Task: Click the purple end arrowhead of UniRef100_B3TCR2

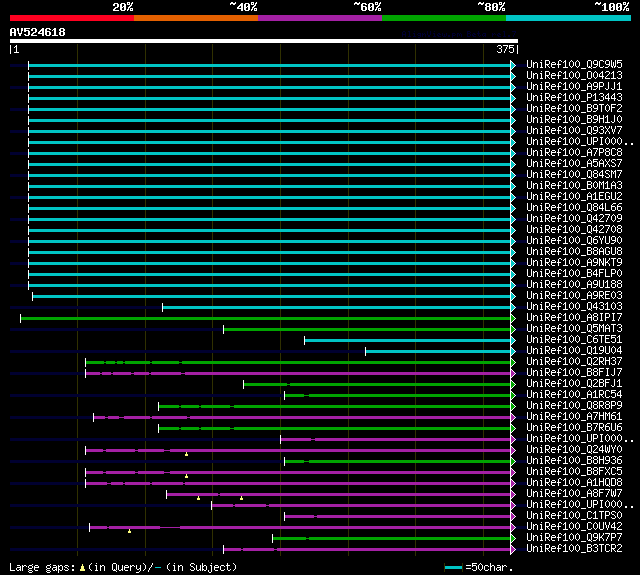Action: tap(513, 550)
